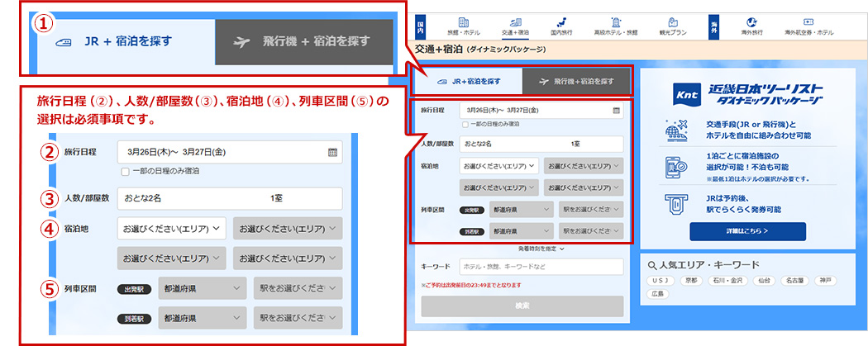Viewport: 868px width, 346px height.
Task: Click the blue 詳細はこちら button
Action: click(748, 231)
